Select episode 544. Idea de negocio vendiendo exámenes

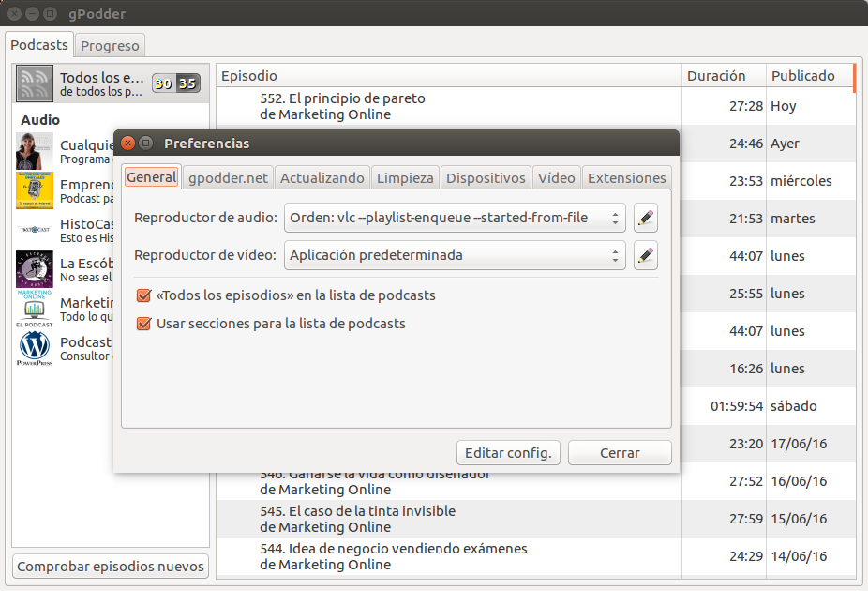(x=449, y=556)
